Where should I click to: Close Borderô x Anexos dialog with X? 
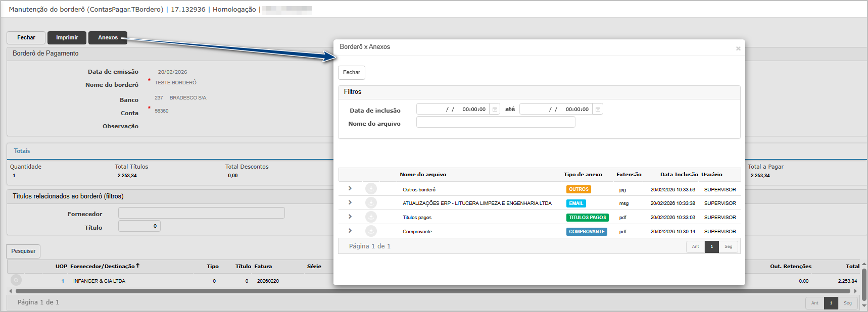click(738, 48)
